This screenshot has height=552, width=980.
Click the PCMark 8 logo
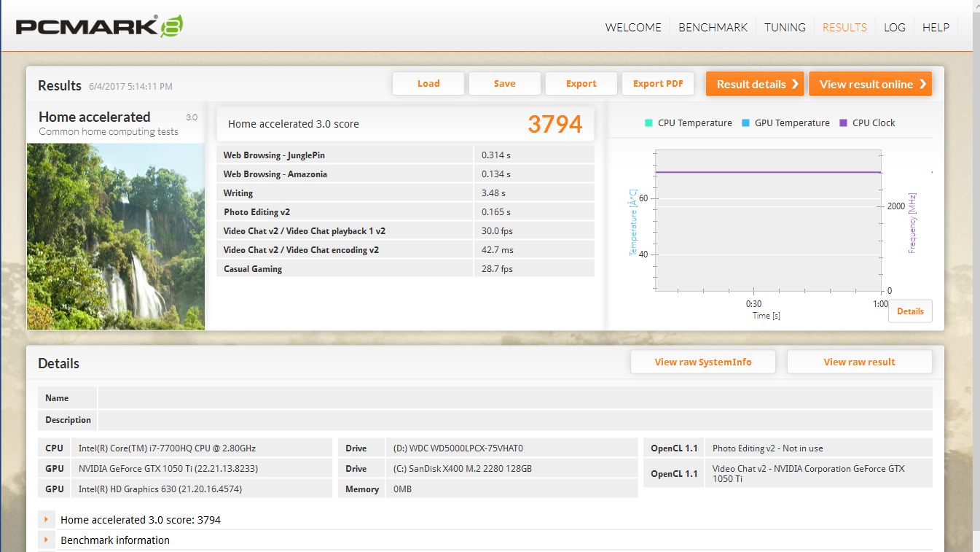click(99, 27)
